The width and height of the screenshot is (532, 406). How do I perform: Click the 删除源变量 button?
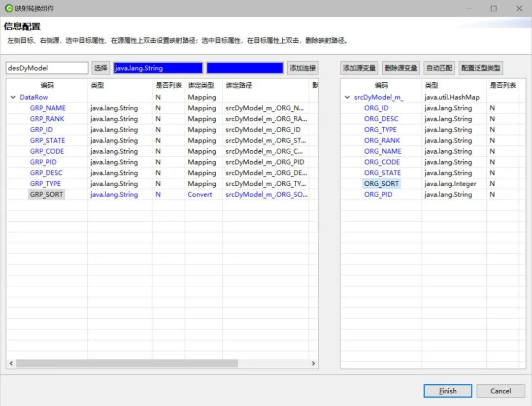tap(400, 68)
